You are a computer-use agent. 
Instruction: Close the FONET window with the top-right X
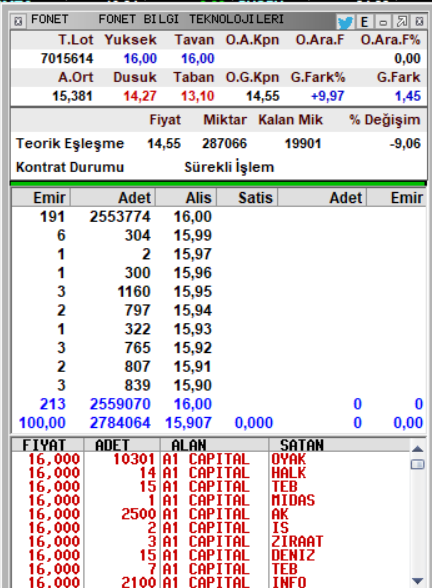419,21
